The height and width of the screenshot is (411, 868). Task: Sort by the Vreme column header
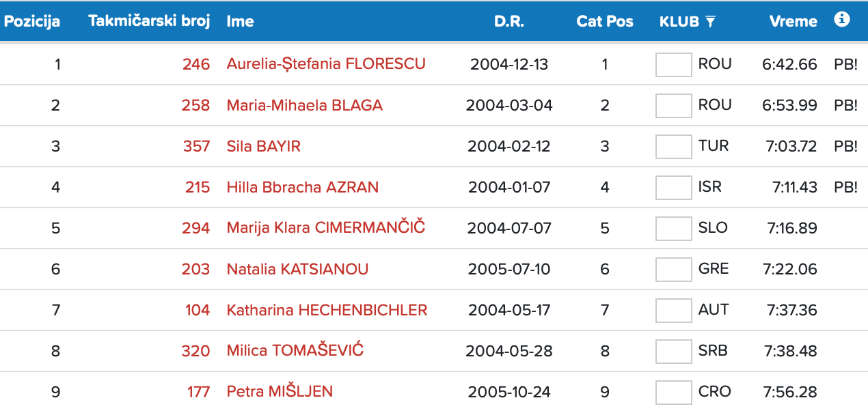pyautogui.click(x=793, y=21)
